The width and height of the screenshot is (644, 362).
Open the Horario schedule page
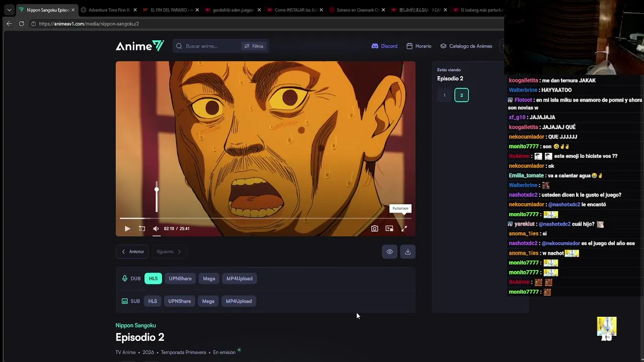[x=419, y=46]
